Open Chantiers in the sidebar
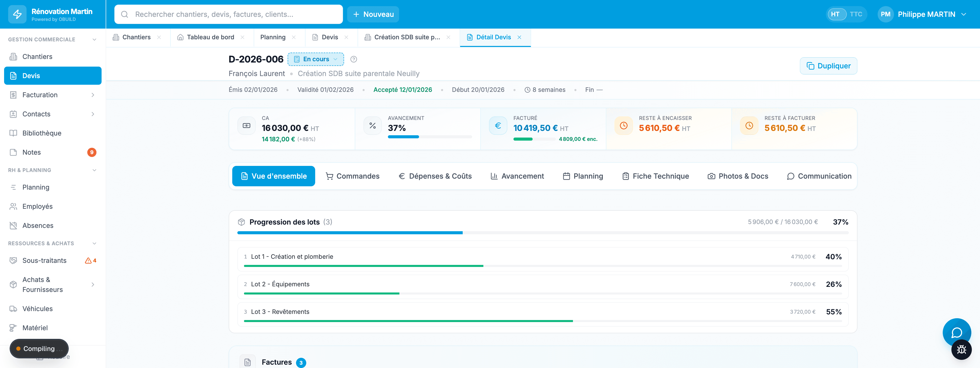Viewport: 980px width, 368px height. (x=53, y=57)
